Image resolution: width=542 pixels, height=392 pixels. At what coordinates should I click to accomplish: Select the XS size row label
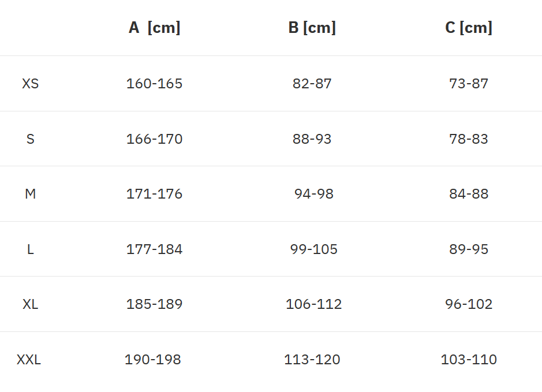[31, 84]
